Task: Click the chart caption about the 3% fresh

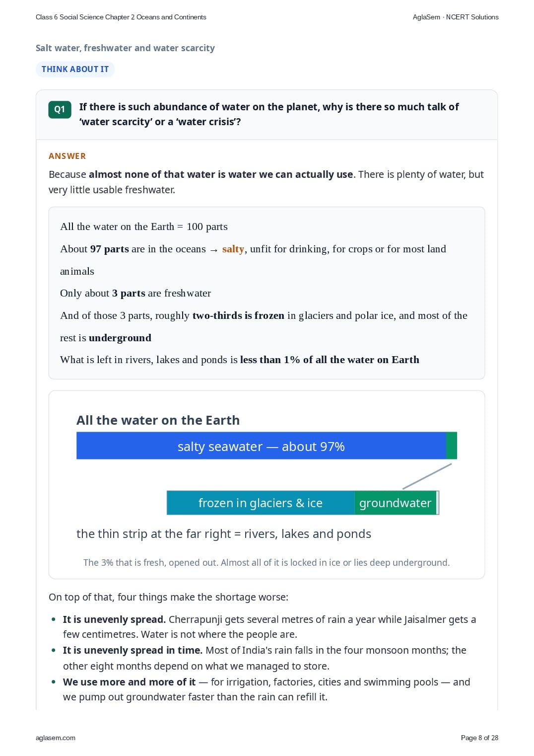Action: point(267,562)
